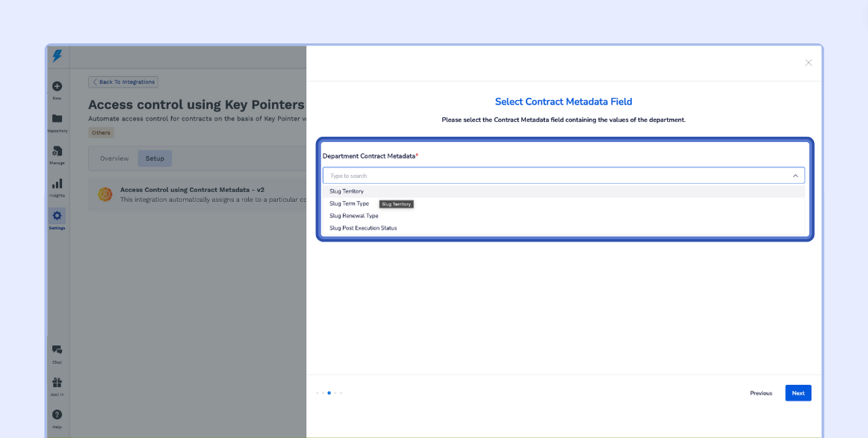Switch to the Overview tab

coord(114,158)
